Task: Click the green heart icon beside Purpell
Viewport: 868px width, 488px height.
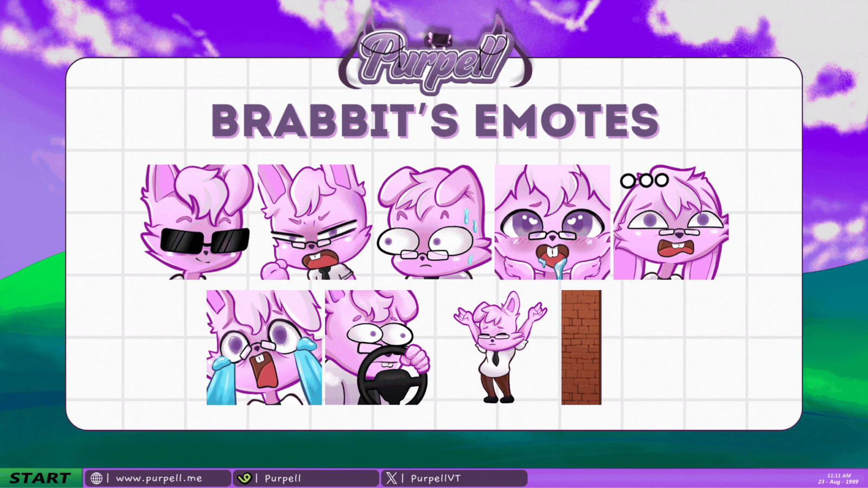Action: pyautogui.click(x=244, y=478)
